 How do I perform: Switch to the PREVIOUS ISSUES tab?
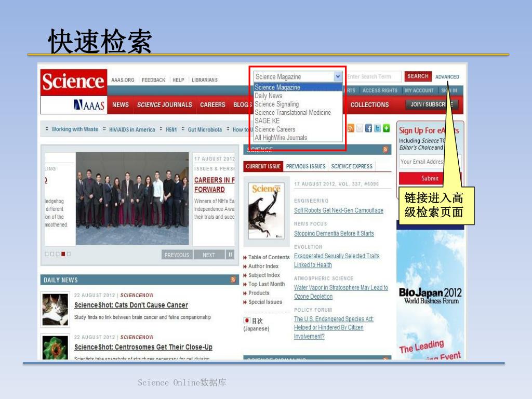[305, 166]
